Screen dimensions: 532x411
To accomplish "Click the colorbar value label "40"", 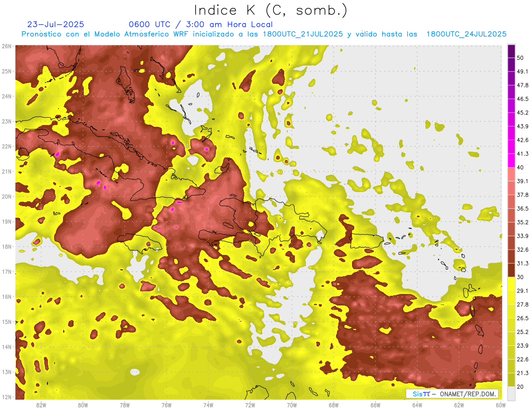I will pyautogui.click(x=520, y=167).
